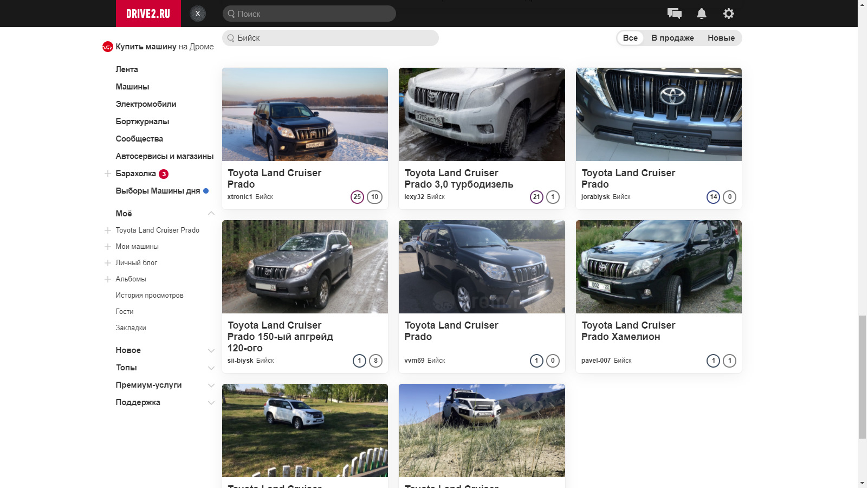Viewport: 868px width, 488px height.
Task: Click the comment counter 8 on sii-biysk's card
Action: coord(375,361)
